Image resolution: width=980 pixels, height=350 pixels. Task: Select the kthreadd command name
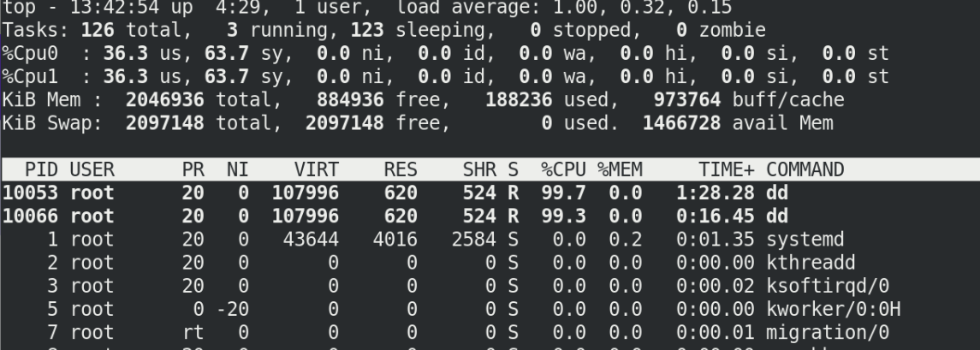point(811,263)
